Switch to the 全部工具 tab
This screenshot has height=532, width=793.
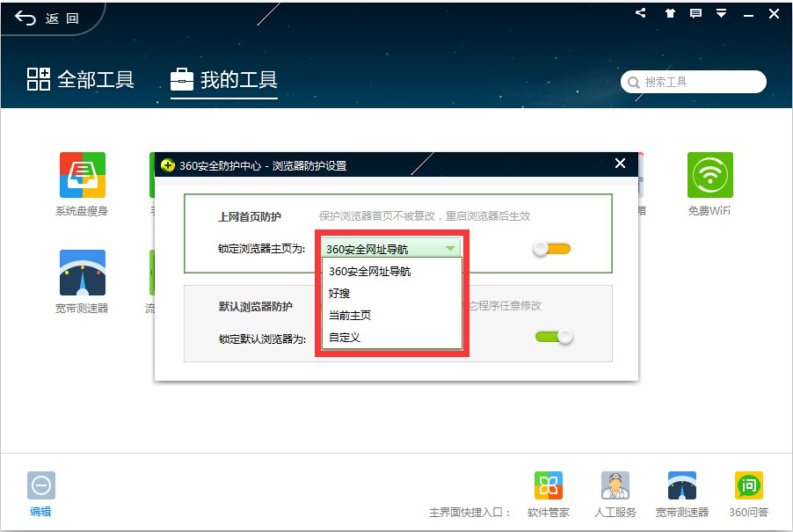80,80
